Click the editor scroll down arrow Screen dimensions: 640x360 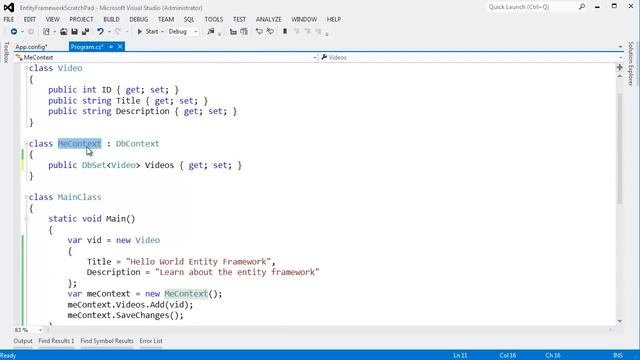click(620, 322)
